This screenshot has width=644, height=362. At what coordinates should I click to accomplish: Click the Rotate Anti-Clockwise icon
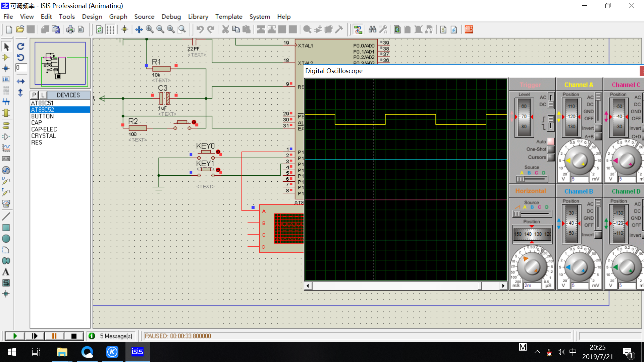pyautogui.click(x=20, y=57)
